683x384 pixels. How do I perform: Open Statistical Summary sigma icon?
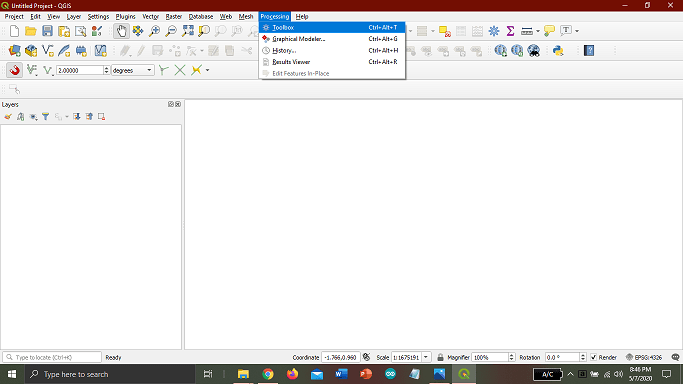point(510,31)
